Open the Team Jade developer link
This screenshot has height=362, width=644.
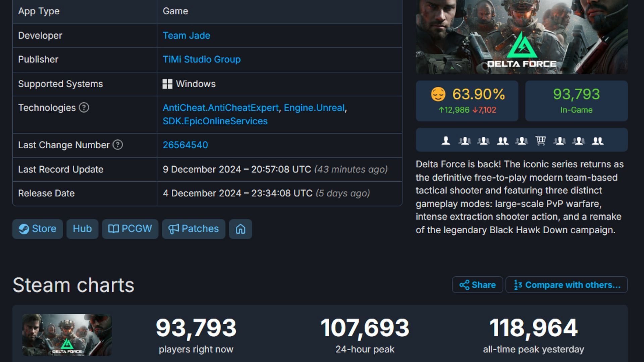click(186, 36)
